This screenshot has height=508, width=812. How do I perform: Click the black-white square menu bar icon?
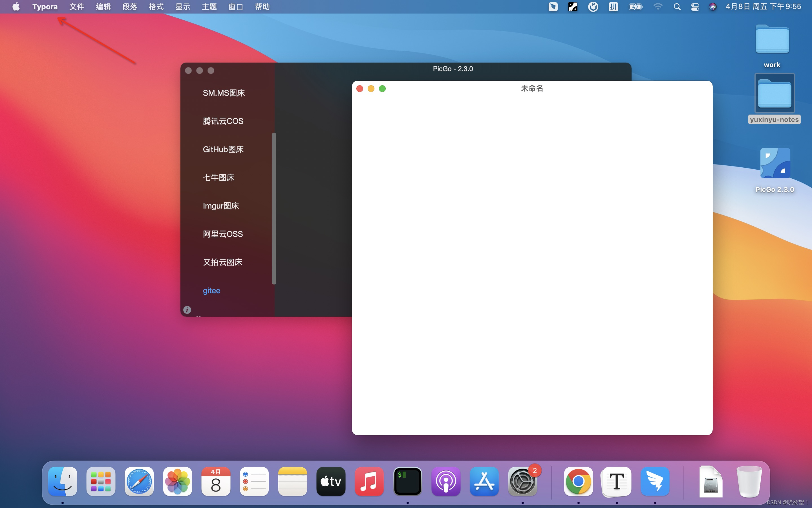click(x=573, y=7)
